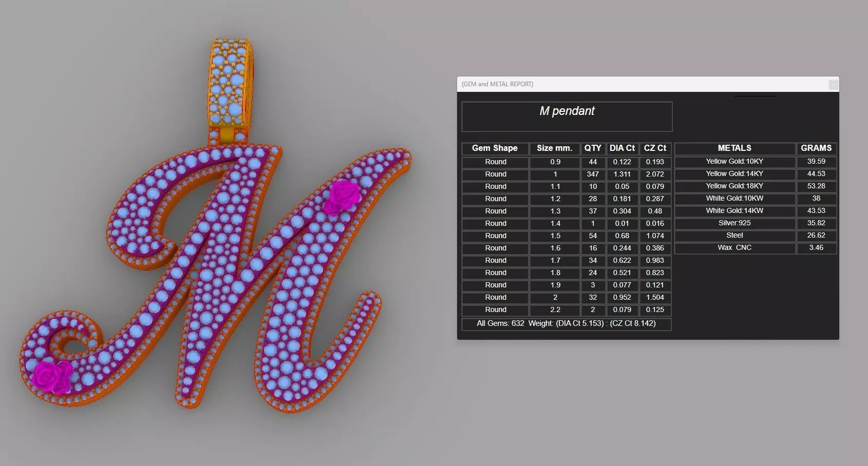
Task: Select the '0.9' size cell
Action: [555, 162]
